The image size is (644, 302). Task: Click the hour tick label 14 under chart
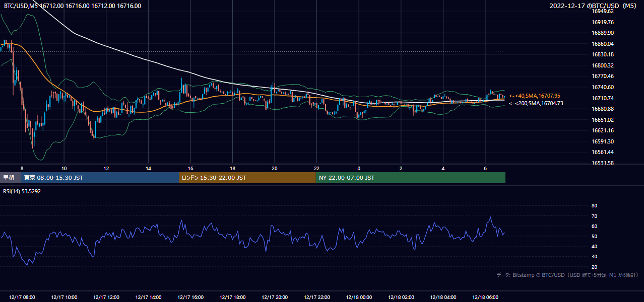pyautogui.click(x=148, y=168)
